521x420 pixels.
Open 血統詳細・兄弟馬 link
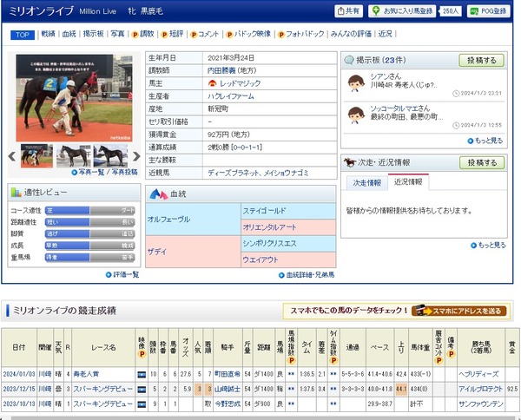click(x=307, y=275)
